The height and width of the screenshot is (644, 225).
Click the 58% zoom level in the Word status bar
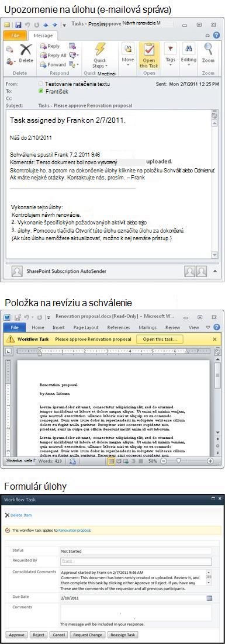(x=153, y=461)
